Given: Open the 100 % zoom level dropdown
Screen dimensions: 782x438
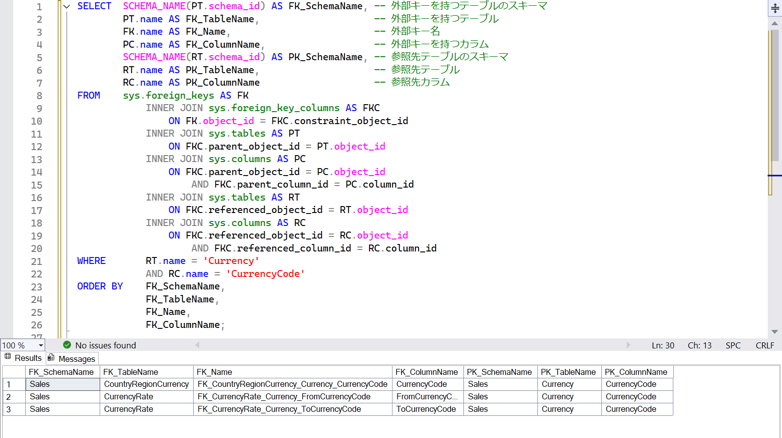Looking at the screenshot, I should [40, 345].
